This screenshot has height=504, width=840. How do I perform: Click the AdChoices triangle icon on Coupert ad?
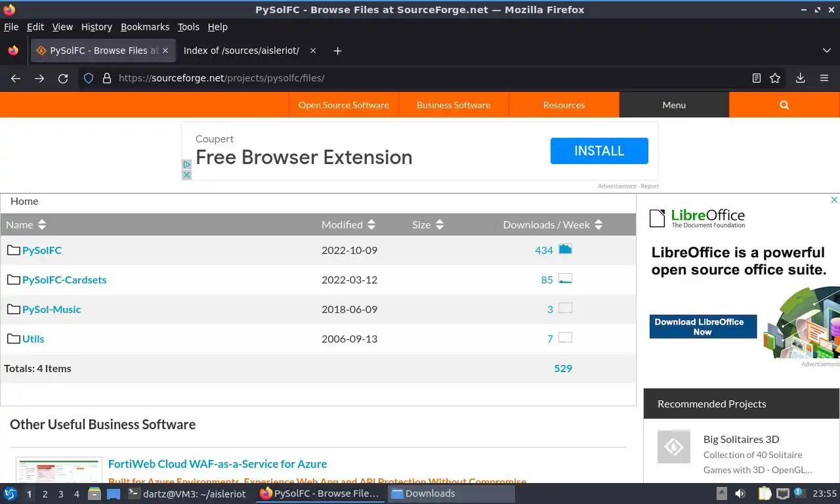point(186,165)
